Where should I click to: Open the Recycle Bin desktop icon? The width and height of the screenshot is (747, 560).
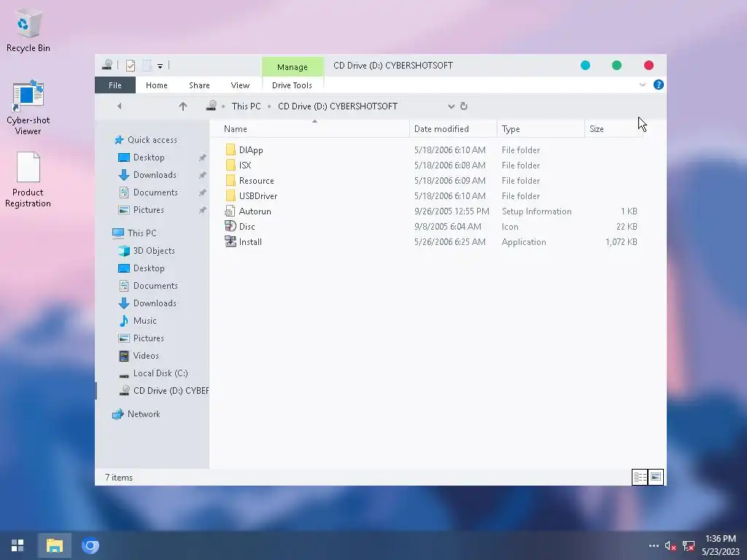[x=28, y=31]
